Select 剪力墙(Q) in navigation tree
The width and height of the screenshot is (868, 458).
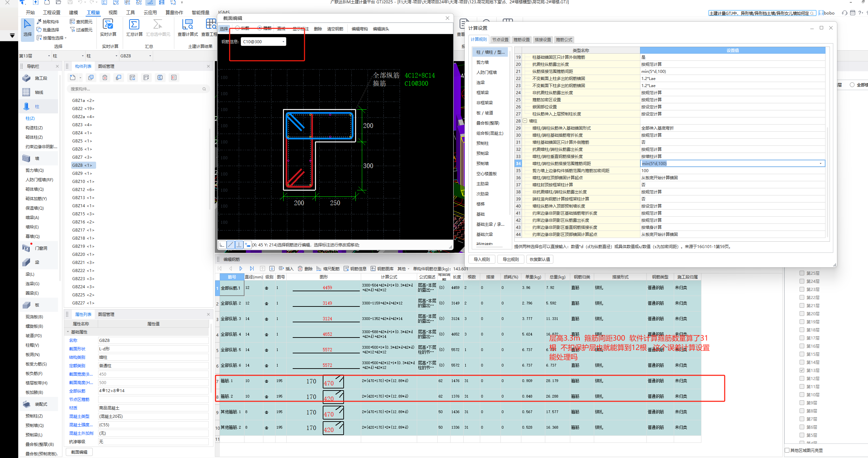click(x=35, y=170)
